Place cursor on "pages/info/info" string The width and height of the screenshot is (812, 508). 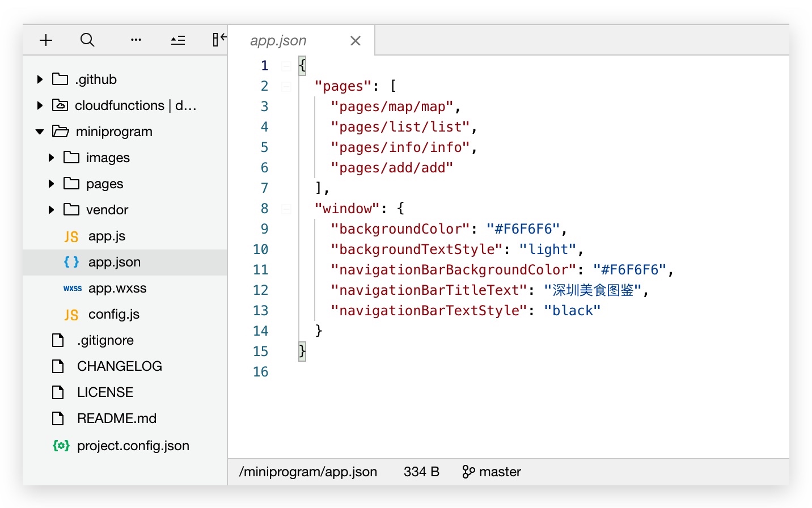pos(400,147)
